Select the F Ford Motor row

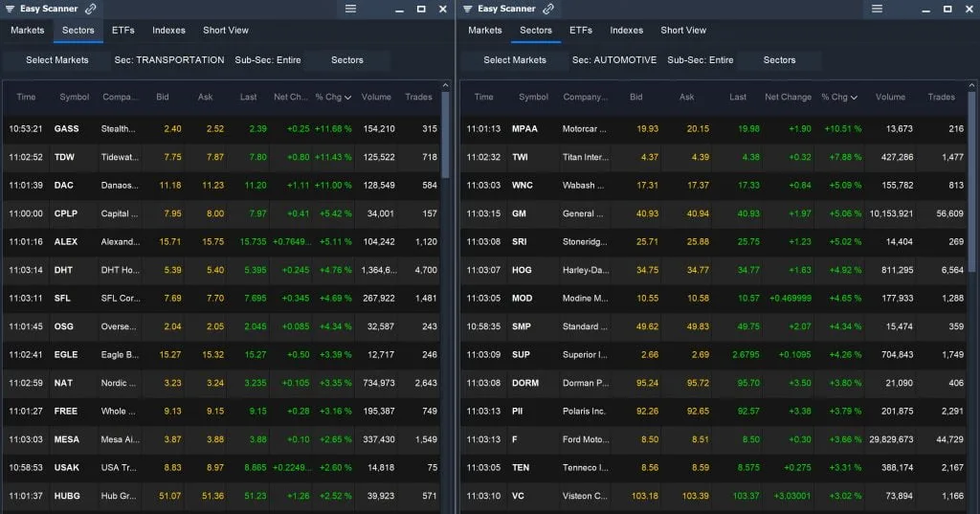click(x=714, y=439)
